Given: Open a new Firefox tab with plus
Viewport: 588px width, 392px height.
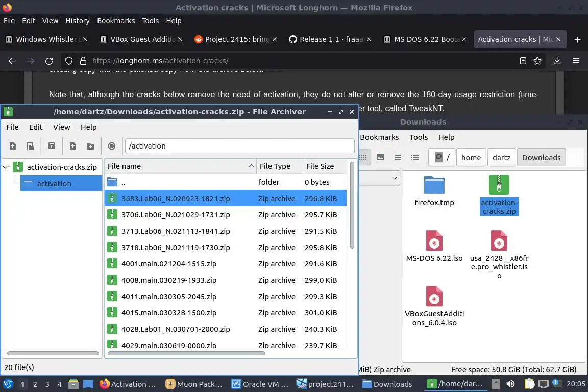Looking at the screenshot, I should coord(577,39).
